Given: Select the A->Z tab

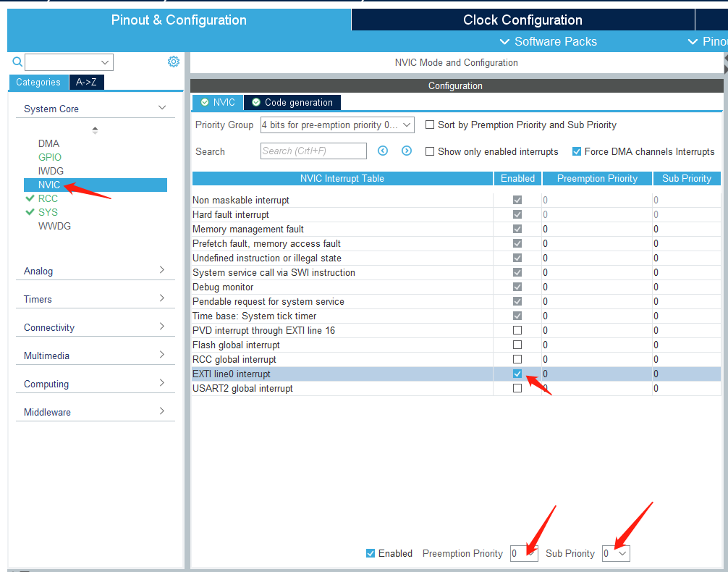Looking at the screenshot, I should tap(86, 83).
